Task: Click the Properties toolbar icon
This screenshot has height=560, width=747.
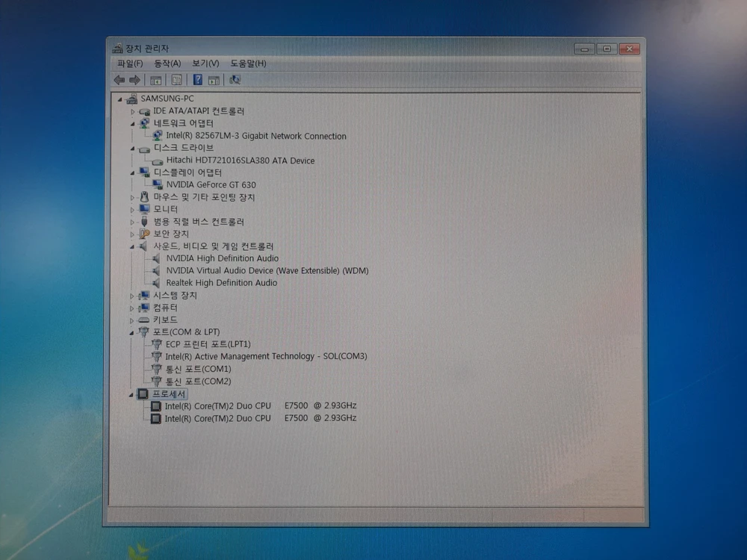Action: point(176,80)
